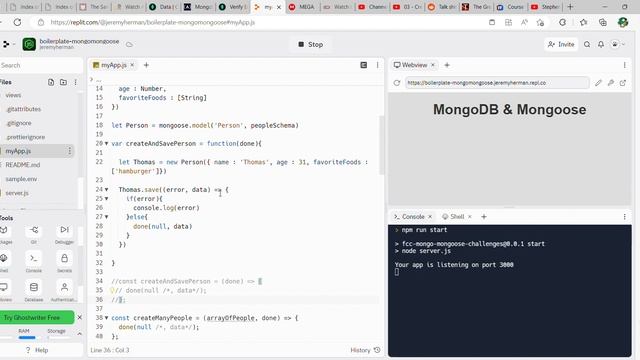Open the views folder
Image resolution: width=640 pixels, height=360 pixels.
pyautogui.click(x=13, y=95)
